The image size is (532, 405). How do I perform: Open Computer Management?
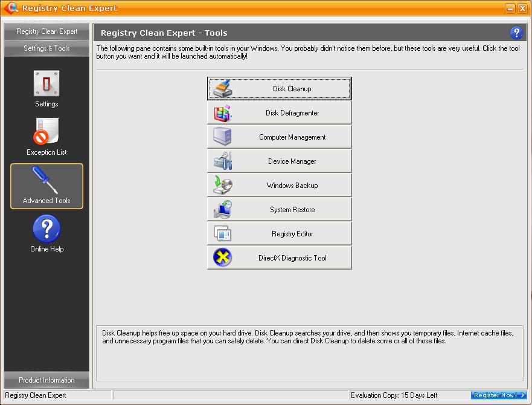[x=279, y=137]
